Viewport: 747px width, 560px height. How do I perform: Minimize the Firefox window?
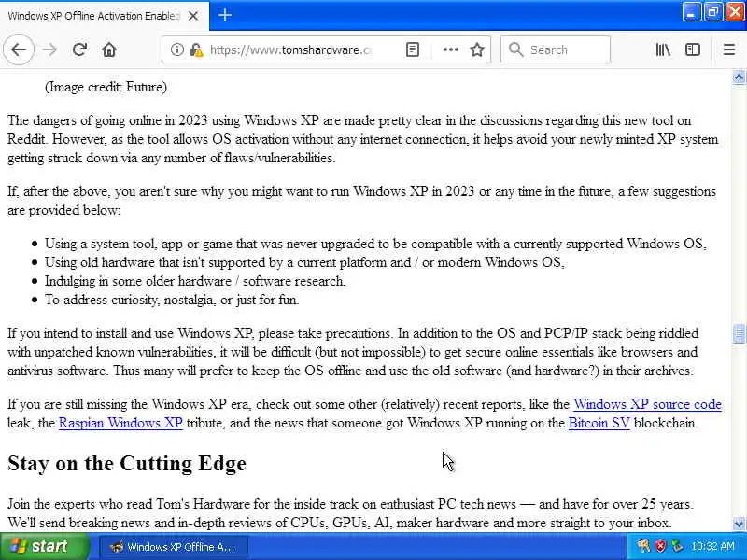691,13
